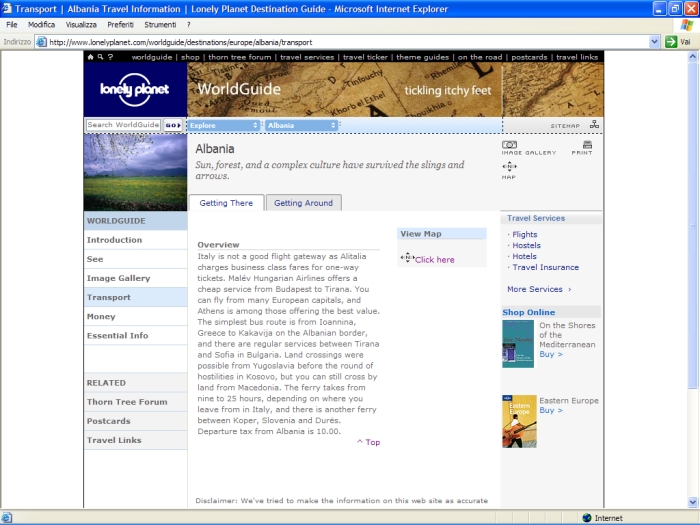Click the compass icon beside Click here

tap(407, 258)
